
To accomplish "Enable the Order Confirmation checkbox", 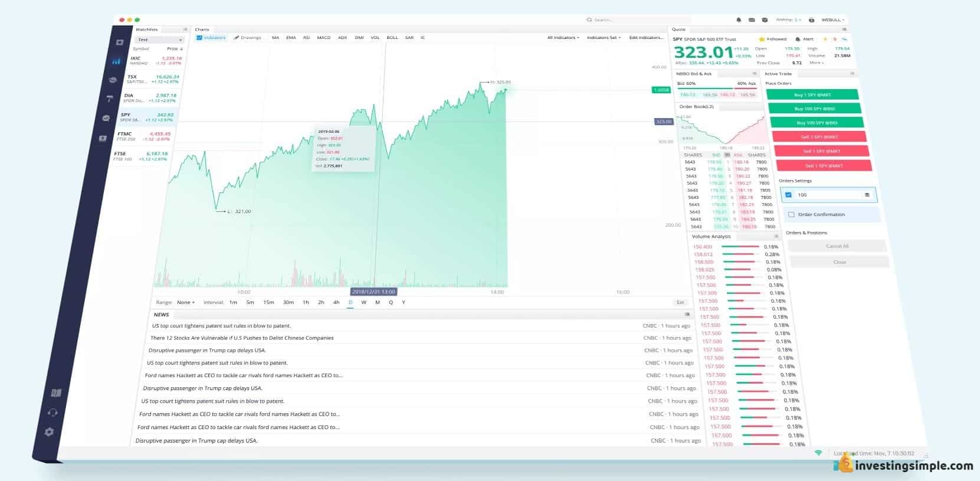I will point(791,215).
